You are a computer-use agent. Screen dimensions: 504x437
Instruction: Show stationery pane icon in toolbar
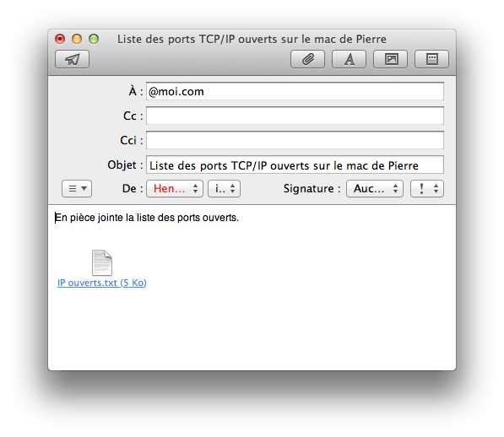(x=431, y=59)
